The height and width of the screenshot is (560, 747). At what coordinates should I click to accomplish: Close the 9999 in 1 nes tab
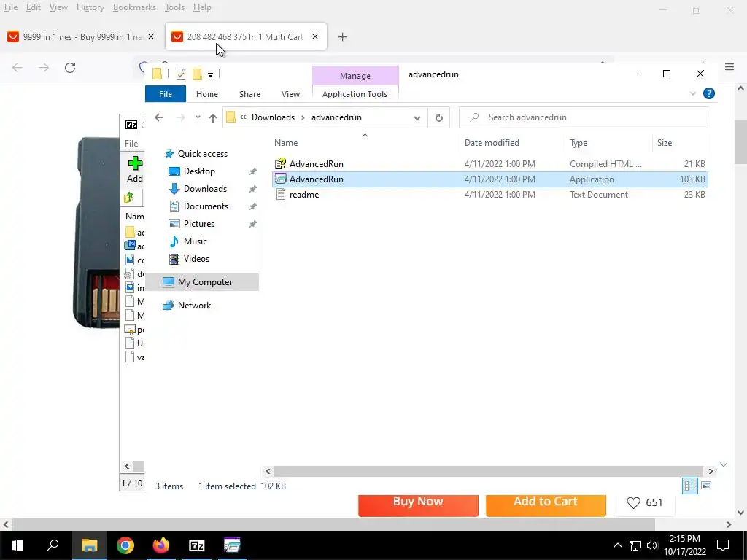(151, 36)
